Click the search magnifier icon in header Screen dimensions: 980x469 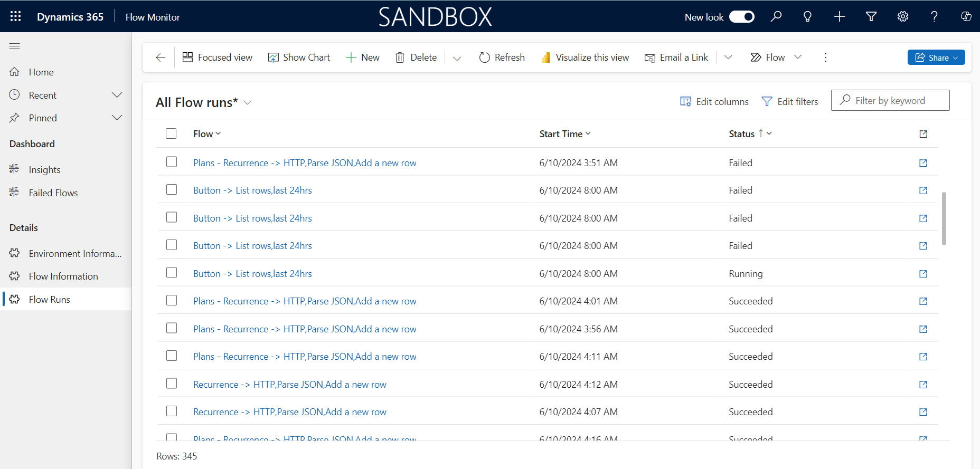[776, 16]
